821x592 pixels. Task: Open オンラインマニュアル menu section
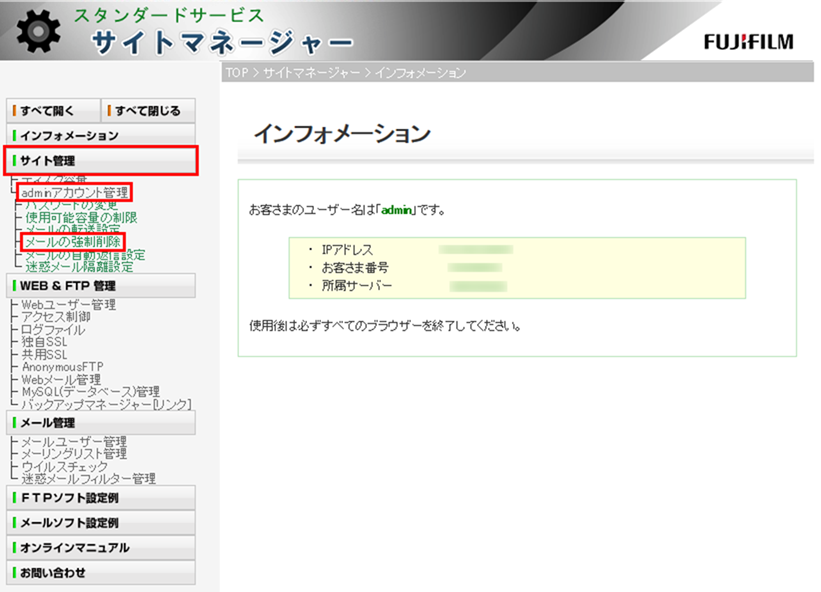(x=100, y=547)
